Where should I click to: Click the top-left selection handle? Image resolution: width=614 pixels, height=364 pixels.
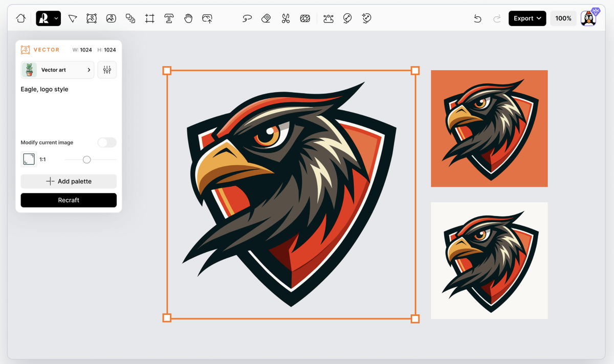click(167, 71)
